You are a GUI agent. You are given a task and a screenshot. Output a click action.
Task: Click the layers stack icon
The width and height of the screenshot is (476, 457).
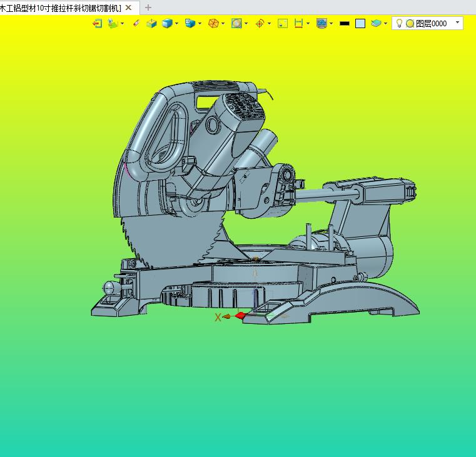376,23
